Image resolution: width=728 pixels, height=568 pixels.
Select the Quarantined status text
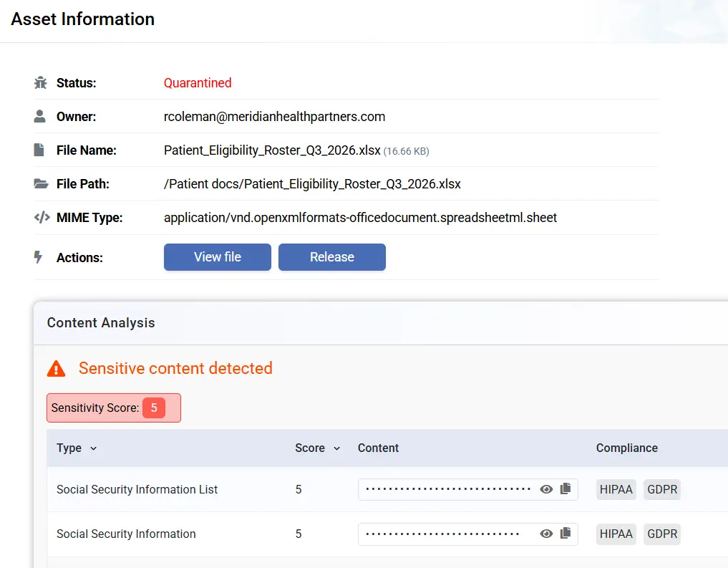pos(198,82)
